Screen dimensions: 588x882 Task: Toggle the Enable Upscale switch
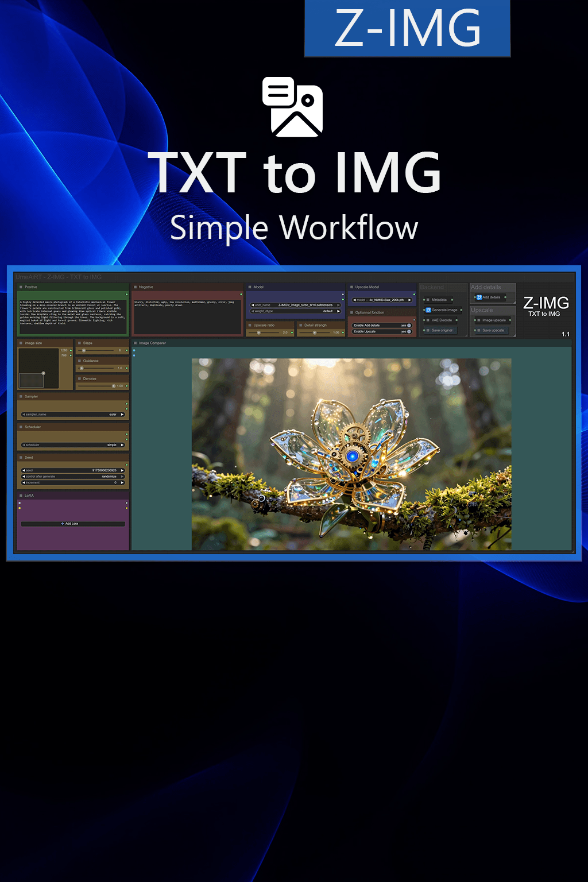pyautogui.click(x=409, y=331)
